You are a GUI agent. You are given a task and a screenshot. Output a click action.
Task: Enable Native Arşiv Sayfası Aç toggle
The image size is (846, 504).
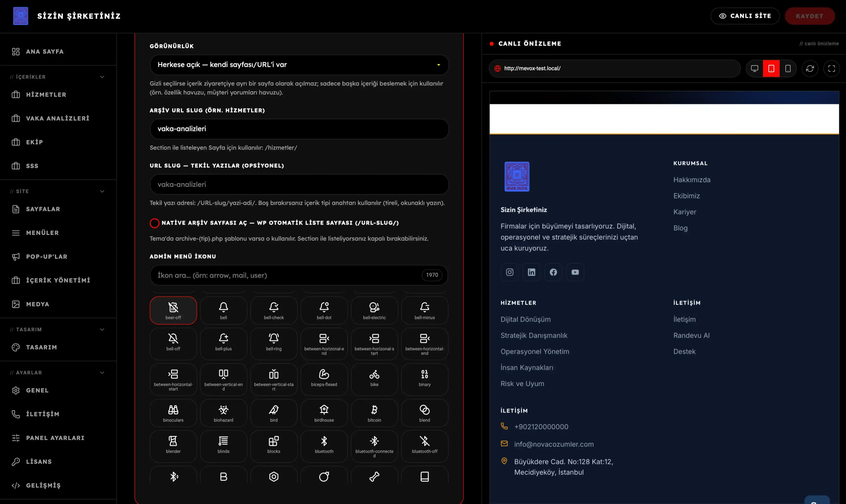coord(154,223)
